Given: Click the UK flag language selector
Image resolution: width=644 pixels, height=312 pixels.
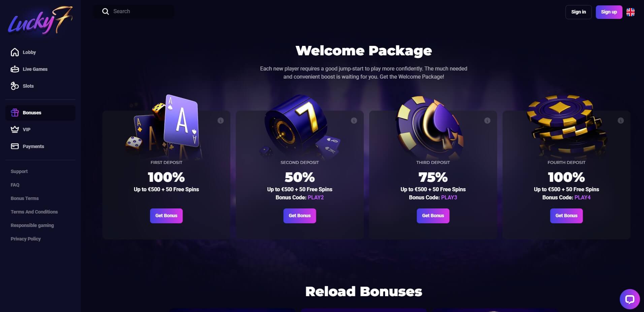Looking at the screenshot, I should click(x=631, y=12).
